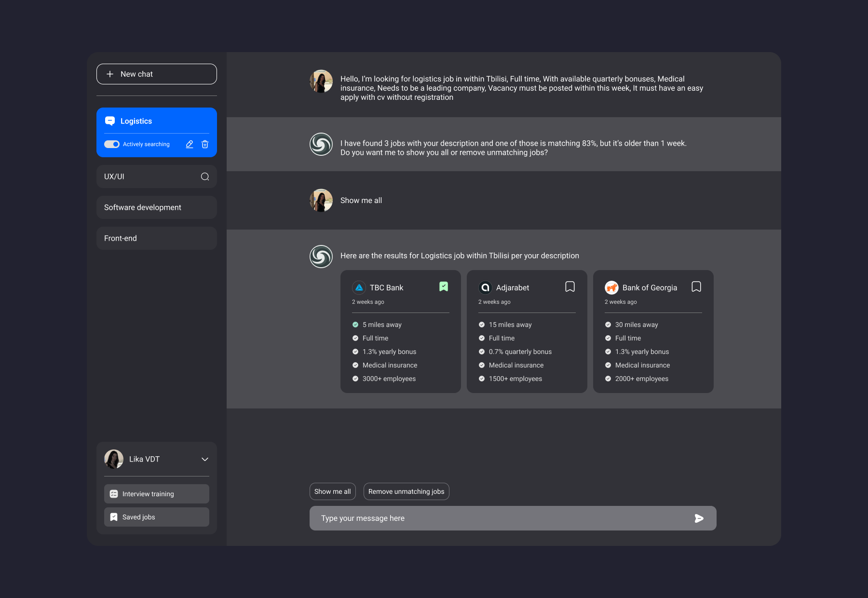Click 2000+ employees in Bank of Georgia
This screenshot has width=868, height=598.
(642, 379)
